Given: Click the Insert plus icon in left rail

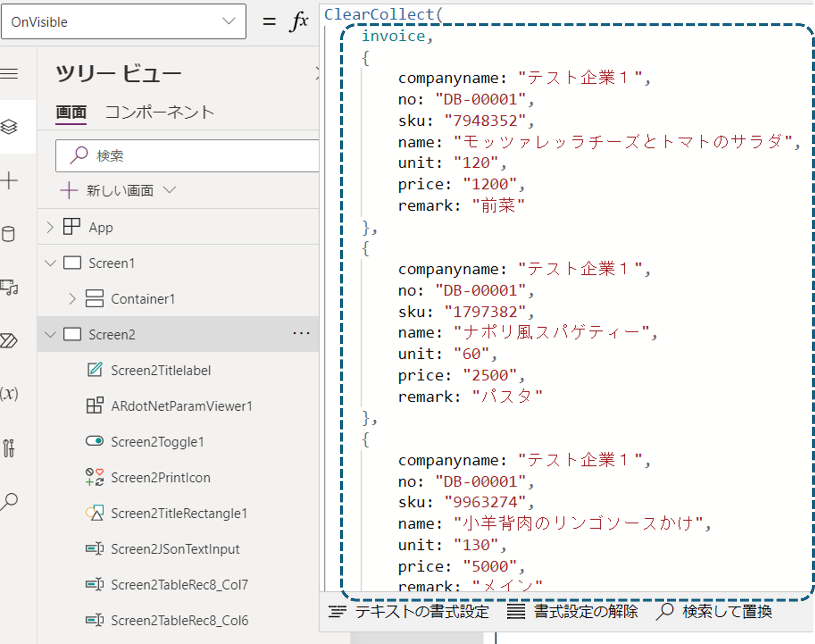Looking at the screenshot, I should (9, 180).
